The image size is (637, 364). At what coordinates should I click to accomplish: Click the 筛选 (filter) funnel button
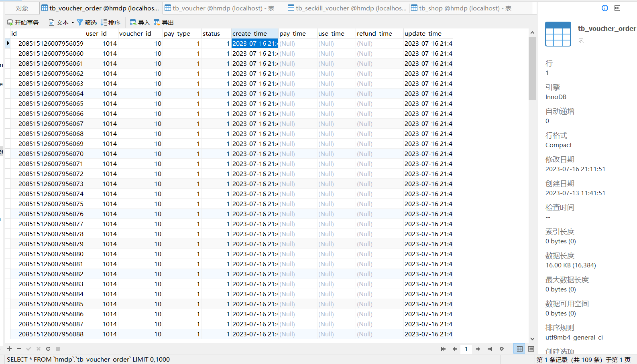click(x=87, y=22)
